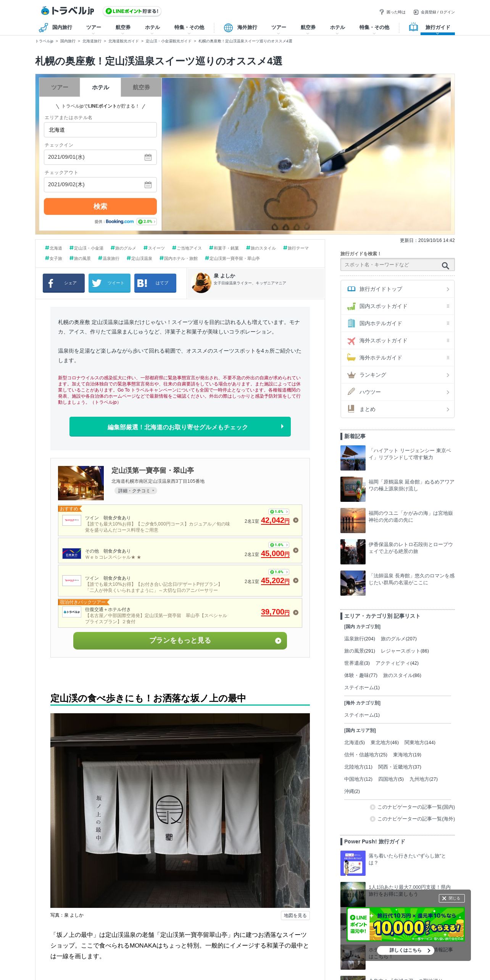Expand the domestic 特集・その他 menu
Viewport: 490px width, 980px height.
[189, 27]
